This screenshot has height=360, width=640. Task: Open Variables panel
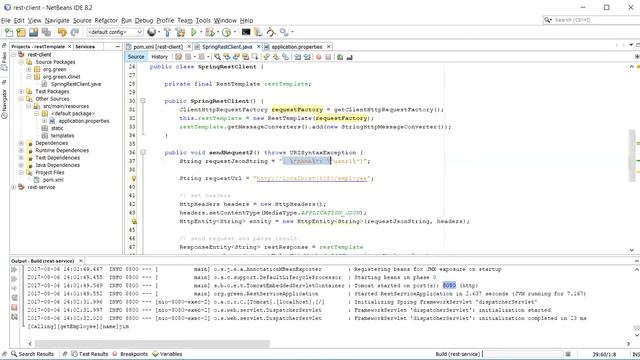coord(167,354)
